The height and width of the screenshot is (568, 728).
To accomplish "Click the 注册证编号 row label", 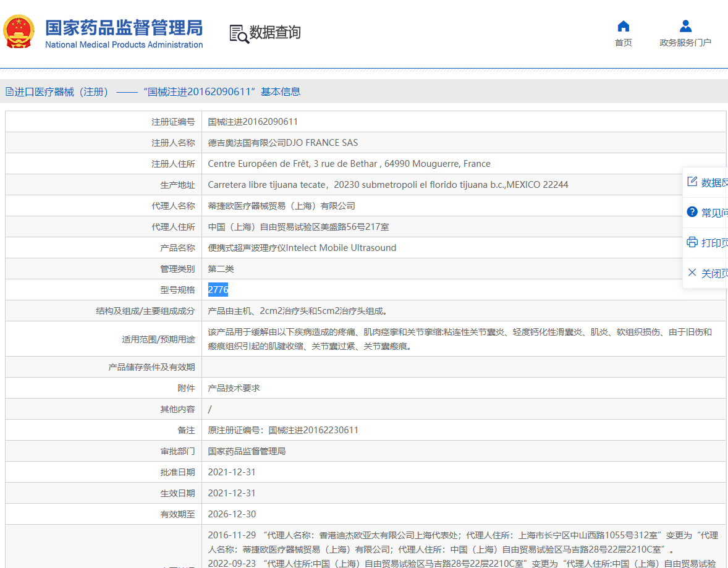I will 173,122.
